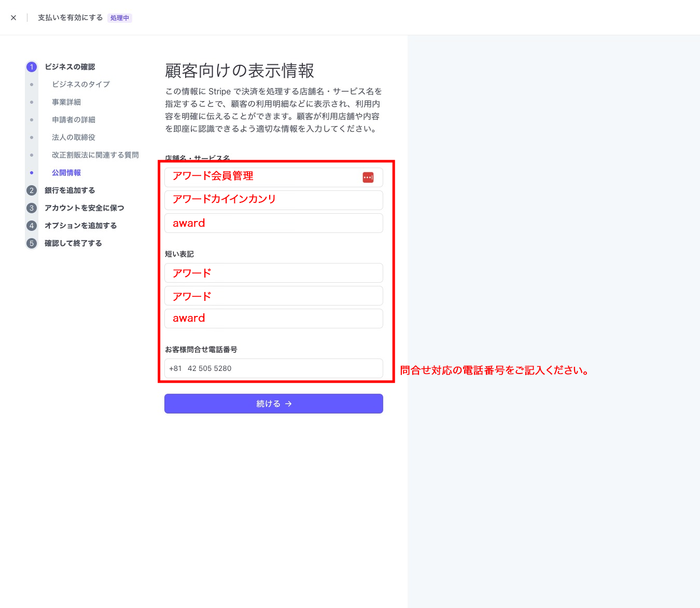
Task: Navigate to 改正割販法に関連する質問
Action: [95, 155]
